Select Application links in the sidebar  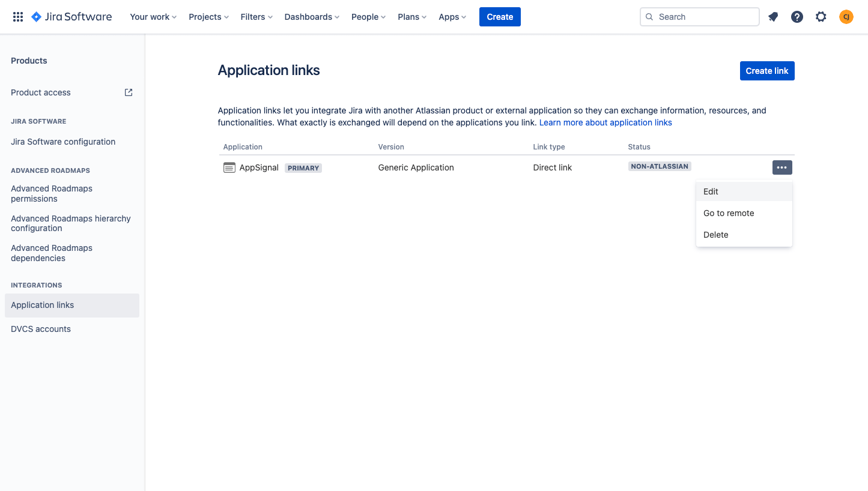click(x=72, y=305)
